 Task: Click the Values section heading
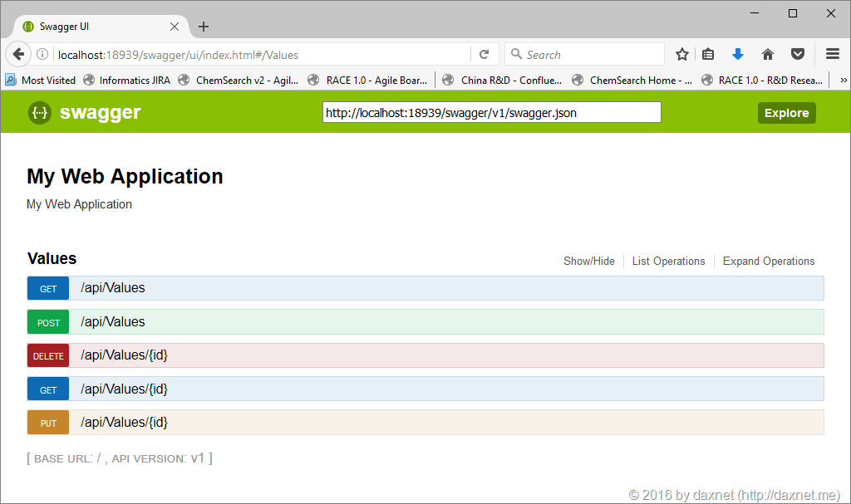(x=52, y=259)
